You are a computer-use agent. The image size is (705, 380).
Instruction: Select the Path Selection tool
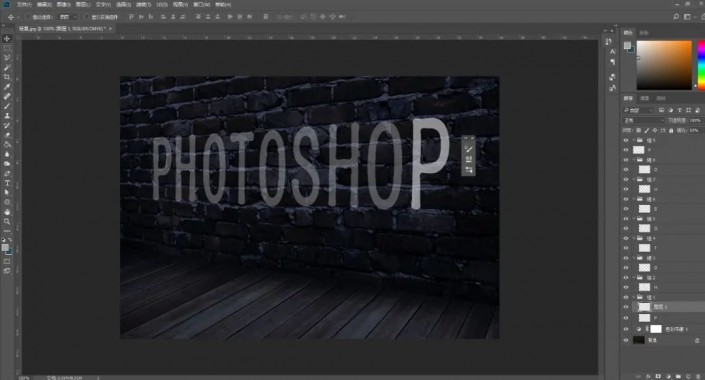(x=7, y=192)
